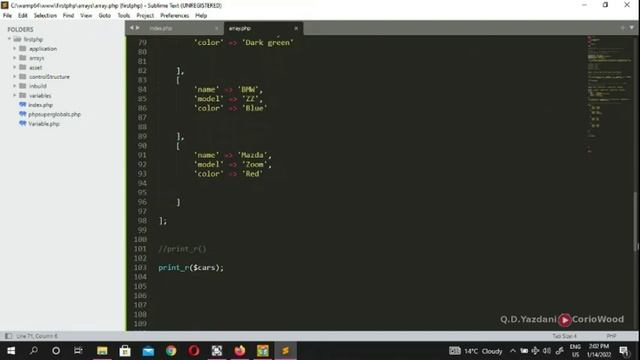640x360 pixels.
Task: Expand the inbuild folder
Action: pos(14,86)
